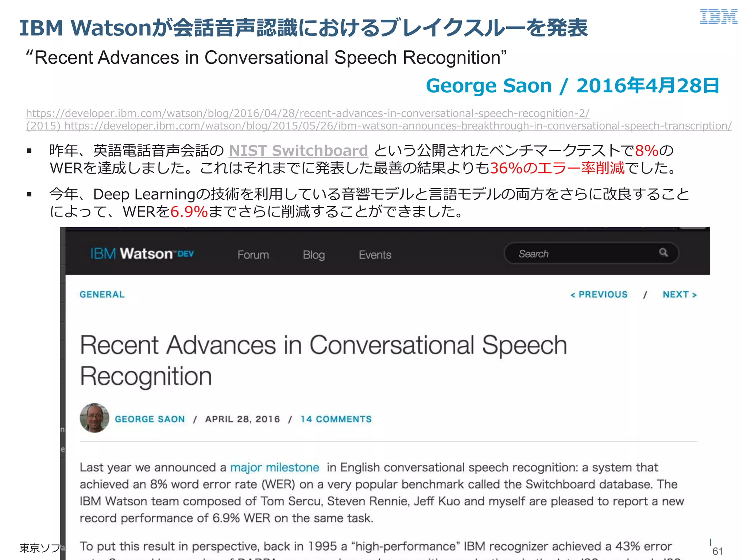
Task: Go to the PREVIOUS post
Action: 599,294
